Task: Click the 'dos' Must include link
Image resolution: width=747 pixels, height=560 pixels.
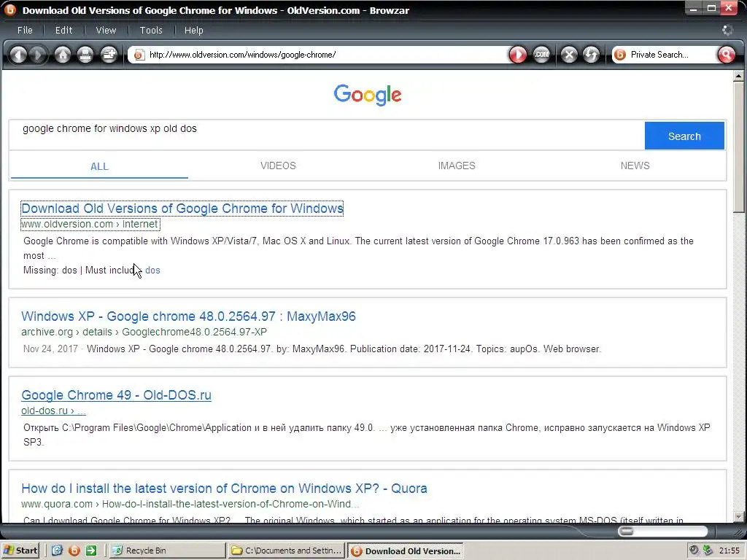Action: coord(152,270)
